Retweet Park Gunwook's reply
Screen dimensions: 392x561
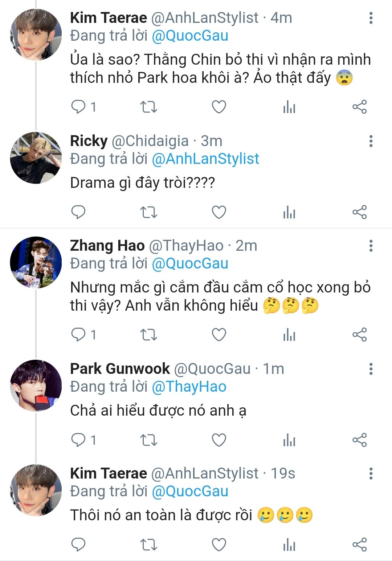(x=148, y=440)
